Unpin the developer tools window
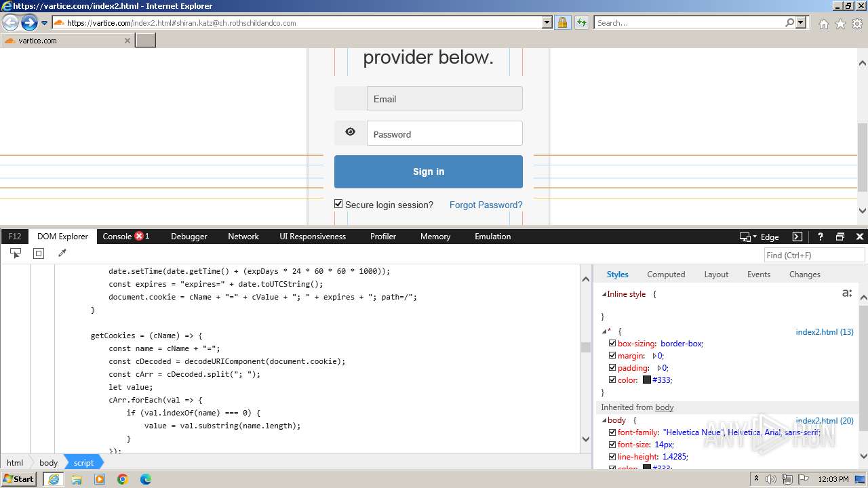The width and height of the screenshot is (868, 488). coord(840,237)
